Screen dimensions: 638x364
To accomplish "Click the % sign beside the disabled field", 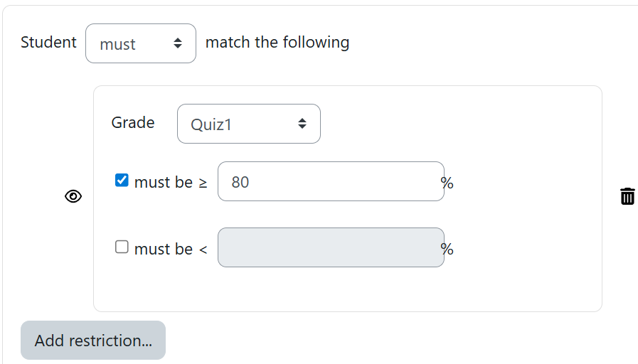I will point(447,249).
